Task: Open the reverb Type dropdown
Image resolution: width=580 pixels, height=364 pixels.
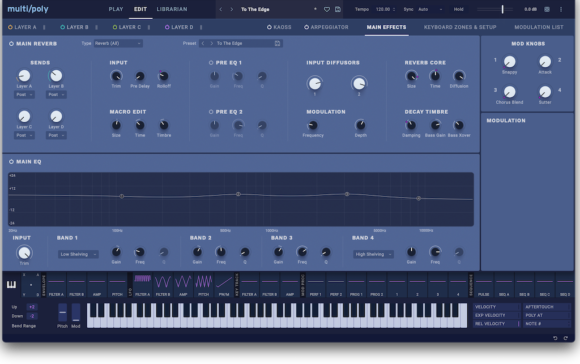Action: pyautogui.click(x=118, y=43)
